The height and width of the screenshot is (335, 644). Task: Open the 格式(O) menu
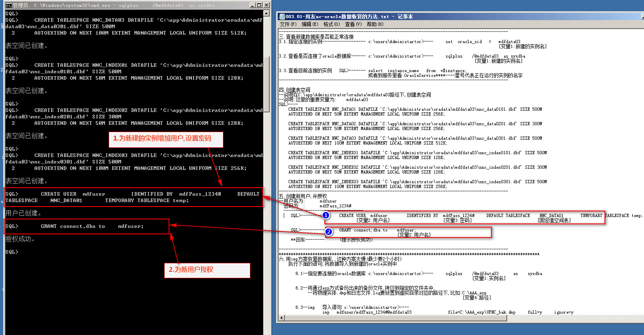(332, 24)
